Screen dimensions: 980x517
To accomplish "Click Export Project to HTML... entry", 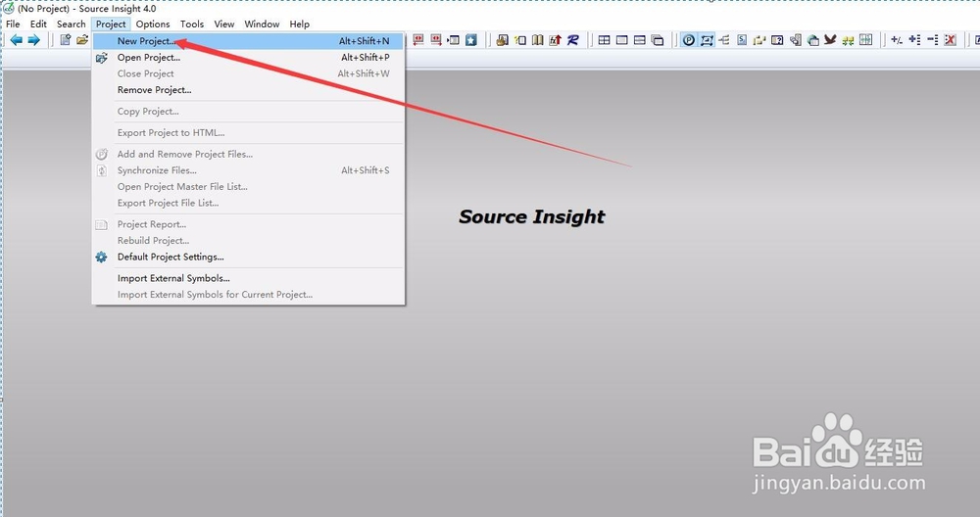I will coord(248,132).
